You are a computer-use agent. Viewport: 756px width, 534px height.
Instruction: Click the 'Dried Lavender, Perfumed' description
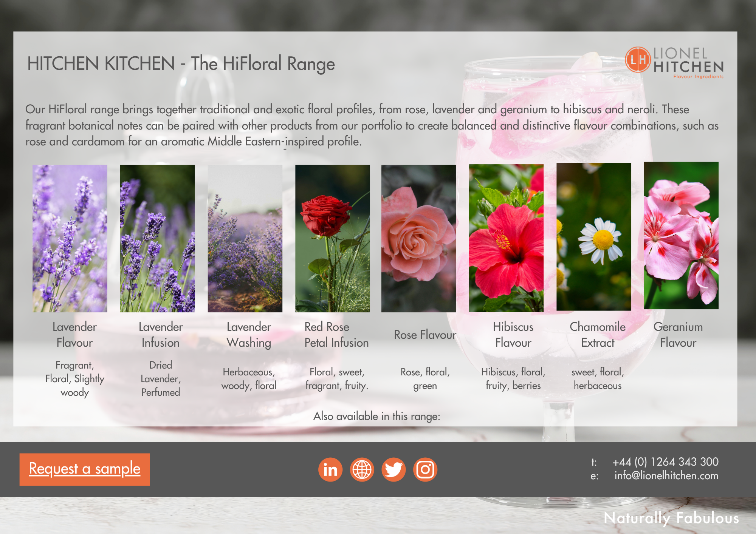point(161,379)
